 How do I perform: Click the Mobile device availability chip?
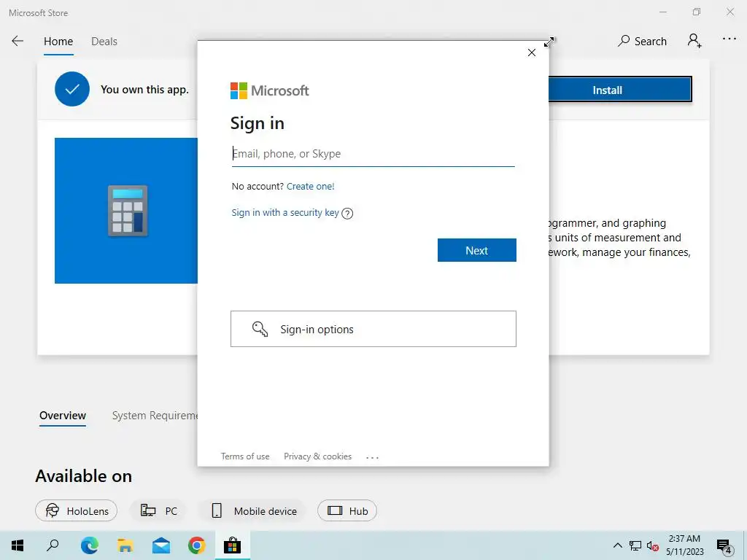[253, 511]
